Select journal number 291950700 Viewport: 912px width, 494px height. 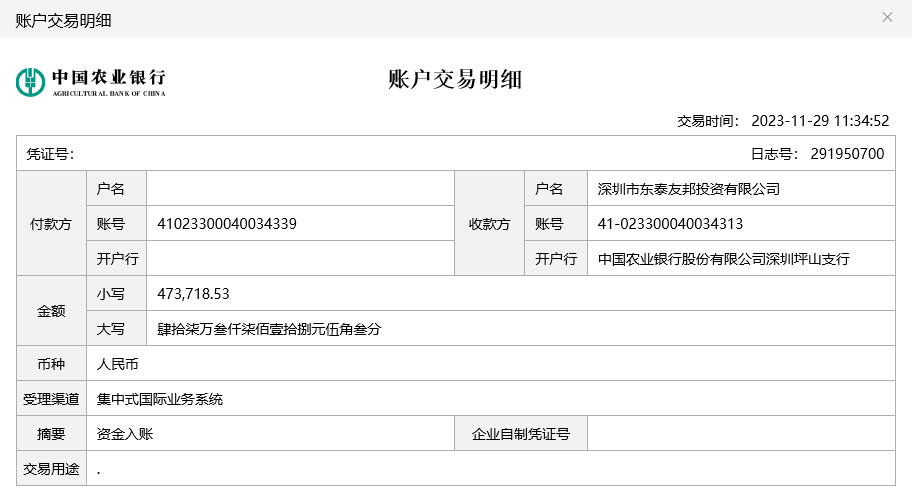847,154
